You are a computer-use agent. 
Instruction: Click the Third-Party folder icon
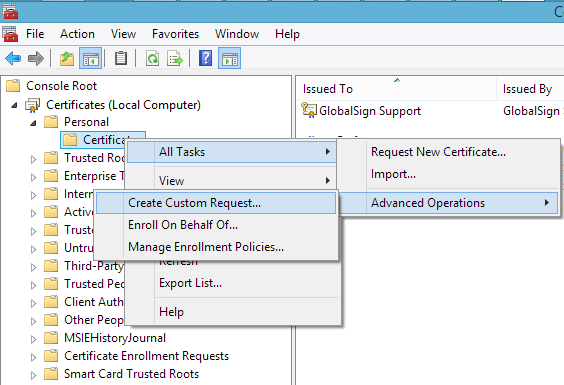51,266
